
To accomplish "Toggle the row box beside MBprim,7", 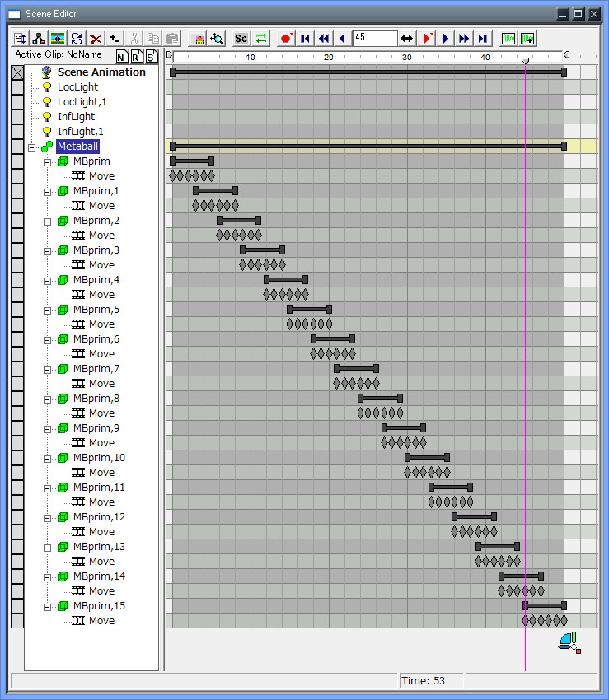I will pos(17,369).
